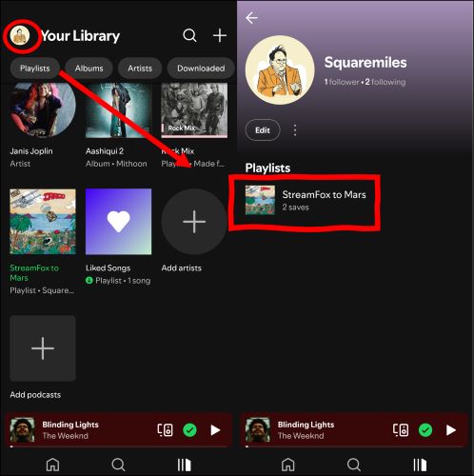474x476 pixels.
Task: Go to Home in profile screen bottom bar
Action: pyautogui.click(x=288, y=465)
